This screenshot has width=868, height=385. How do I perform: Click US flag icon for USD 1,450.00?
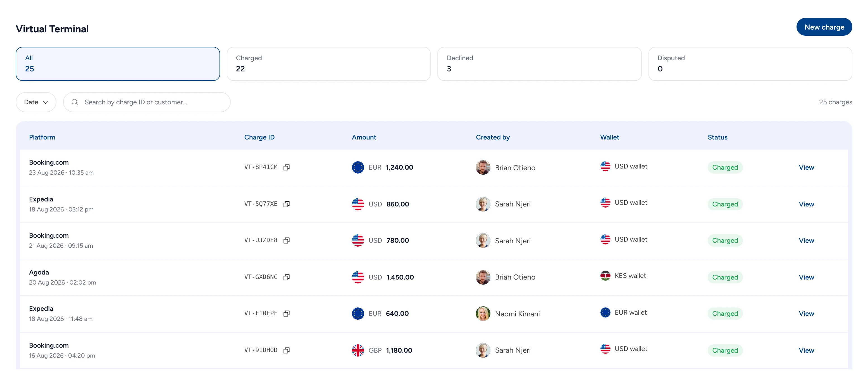point(358,277)
